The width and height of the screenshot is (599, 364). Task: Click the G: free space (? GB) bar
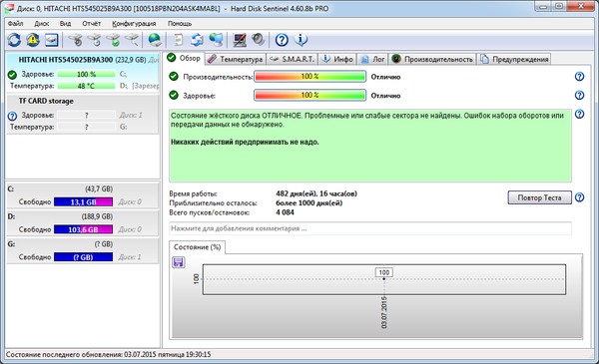click(83, 257)
